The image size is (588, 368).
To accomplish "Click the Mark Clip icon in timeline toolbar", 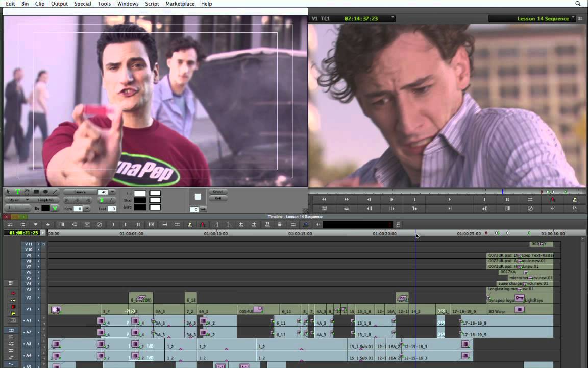I will 138,224.
